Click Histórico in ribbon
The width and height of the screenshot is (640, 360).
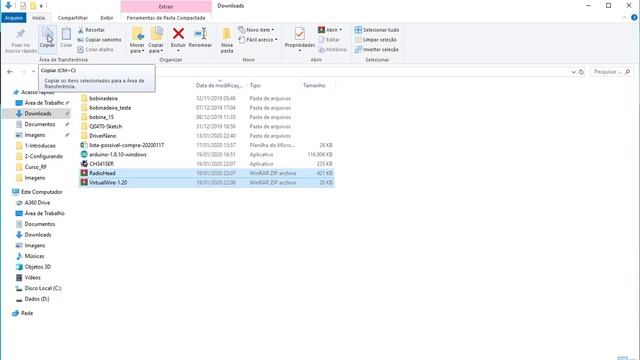coord(332,49)
